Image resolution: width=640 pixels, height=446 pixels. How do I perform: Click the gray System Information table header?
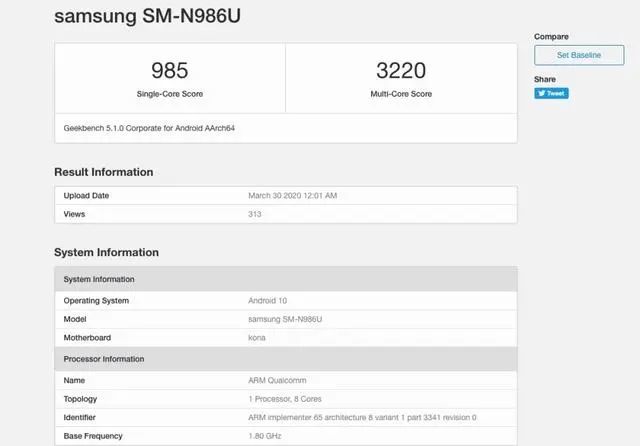pos(286,279)
